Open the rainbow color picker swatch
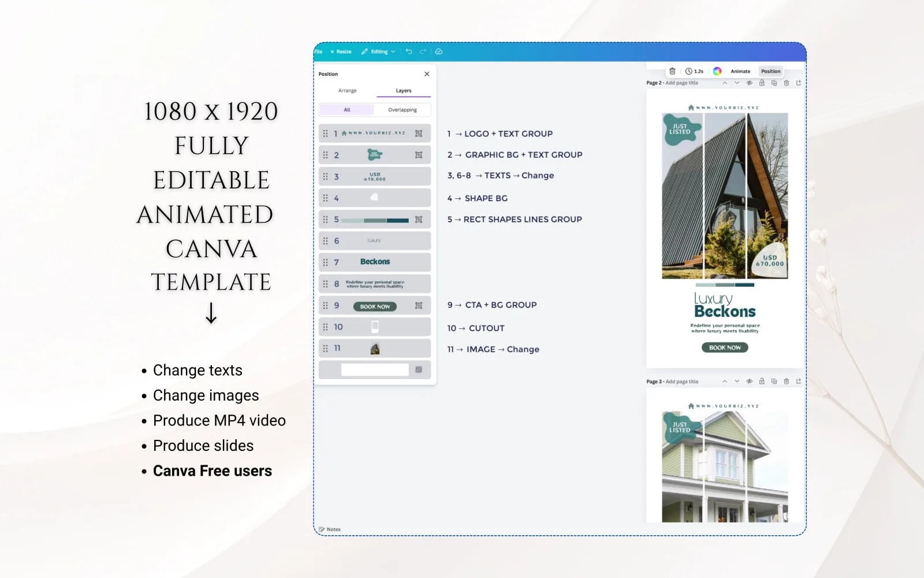The width and height of the screenshot is (924, 578). coord(717,71)
